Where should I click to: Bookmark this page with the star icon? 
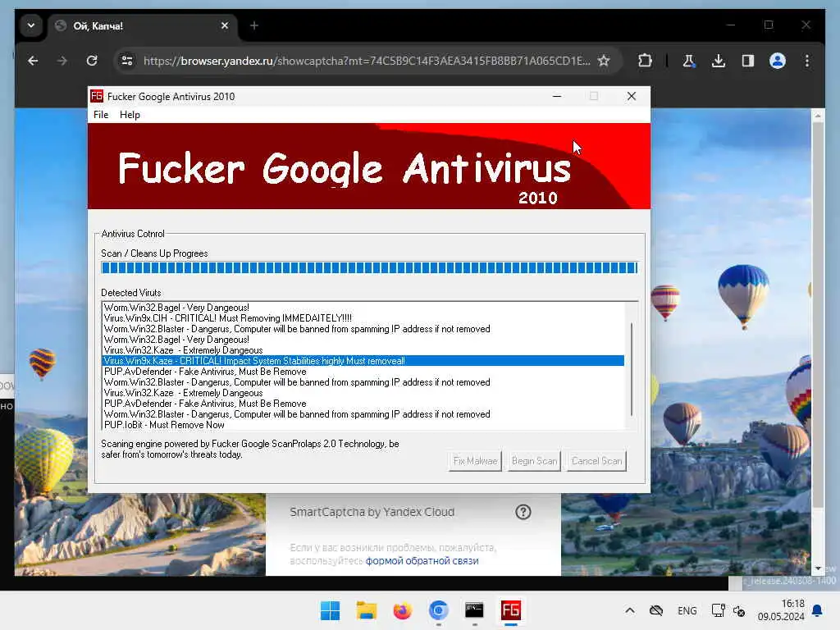(x=605, y=61)
